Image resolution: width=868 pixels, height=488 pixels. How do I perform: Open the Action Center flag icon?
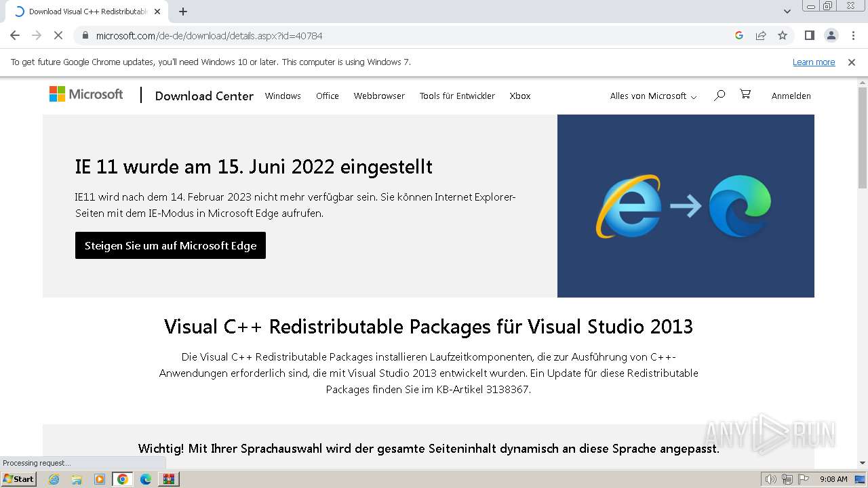[x=804, y=479]
